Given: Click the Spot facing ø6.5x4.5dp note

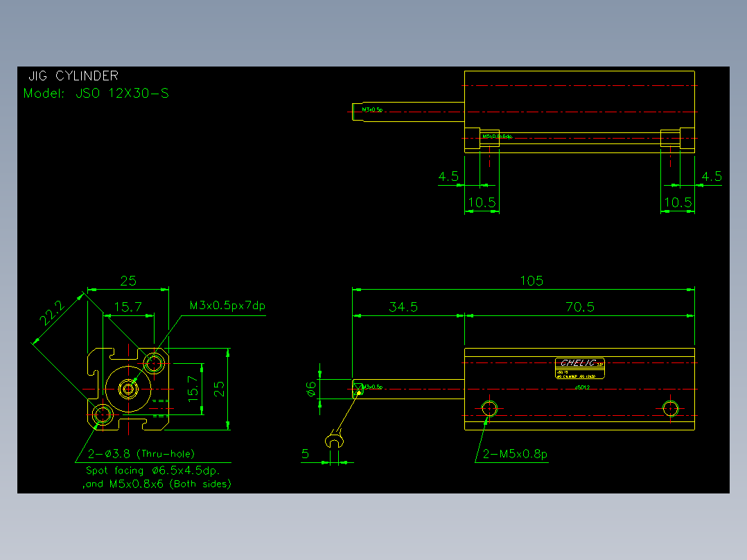Looking at the screenshot, I should 152,471.
